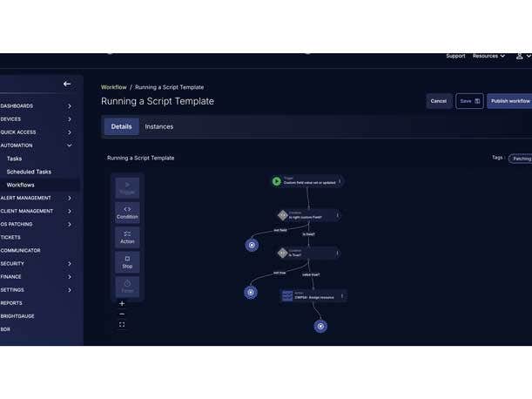Expand the Dashboards menu section
This screenshot has height=399, width=532.
(70, 106)
